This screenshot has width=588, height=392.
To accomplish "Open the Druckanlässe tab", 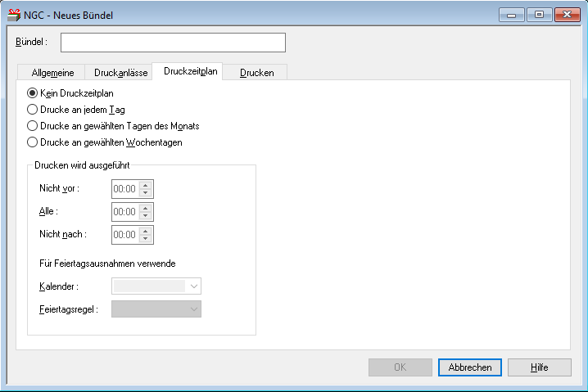I will pyautogui.click(x=121, y=73).
